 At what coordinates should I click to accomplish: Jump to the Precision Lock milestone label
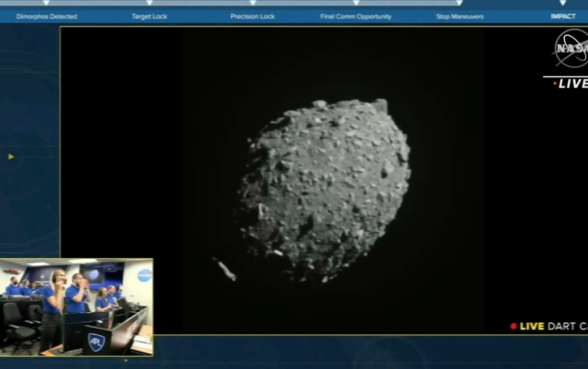252,17
